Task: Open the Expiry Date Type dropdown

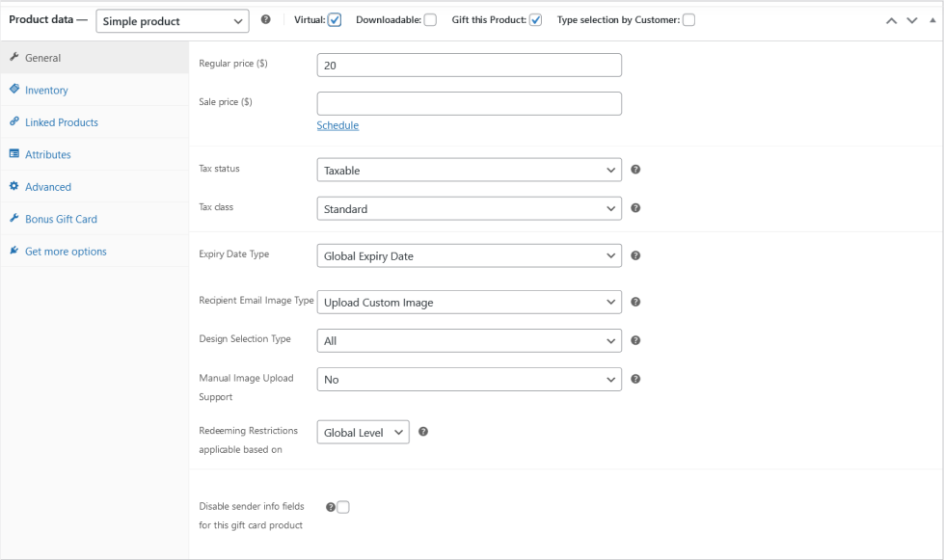Action: point(469,255)
